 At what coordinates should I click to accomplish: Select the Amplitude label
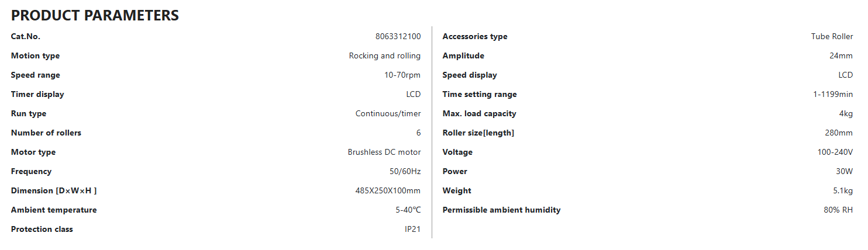pyautogui.click(x=463, y=55)
